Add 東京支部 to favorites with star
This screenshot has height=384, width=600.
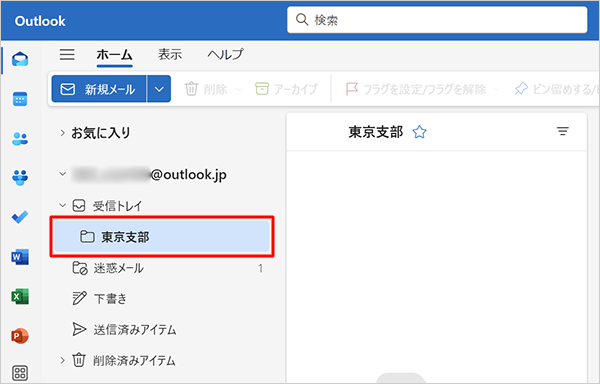coord(419,132)
